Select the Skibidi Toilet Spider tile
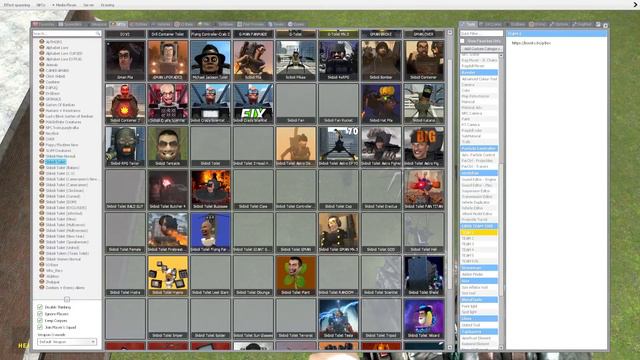Screen dimensions: 640x360 pos(210,319)
